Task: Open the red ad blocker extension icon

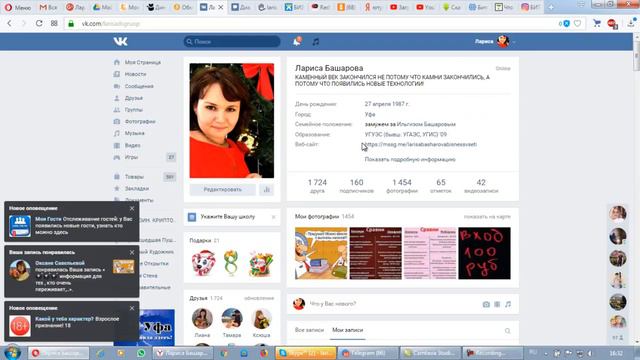Action: (612, 24)
